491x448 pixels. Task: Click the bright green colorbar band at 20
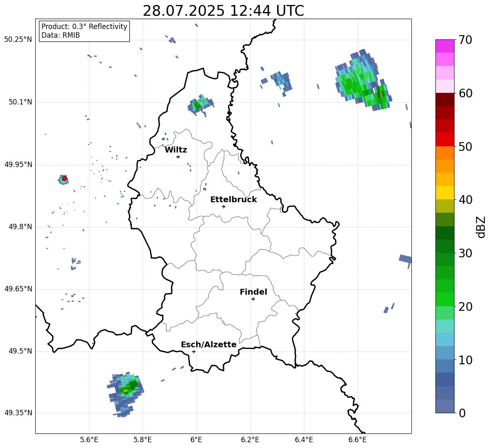click(x=445, y=299)
